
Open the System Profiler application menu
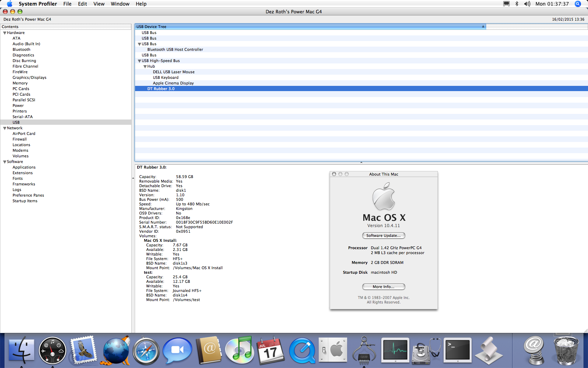tap(38, 4)
